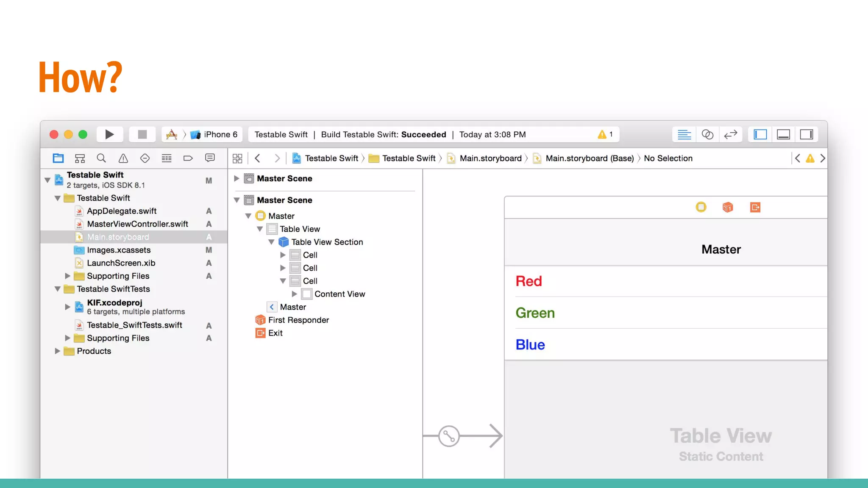This screenshot has width=868, height=488.
Task: Open the related items grid icon
Action: tap(237, 158)
